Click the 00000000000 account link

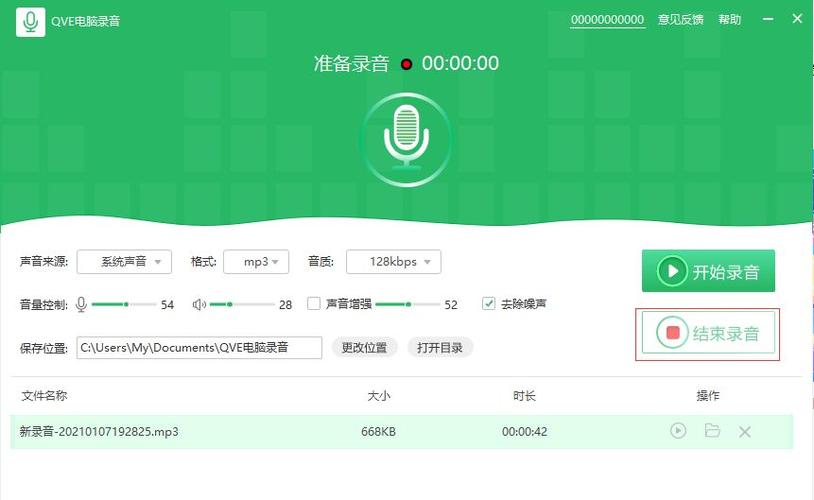[607, 20]
